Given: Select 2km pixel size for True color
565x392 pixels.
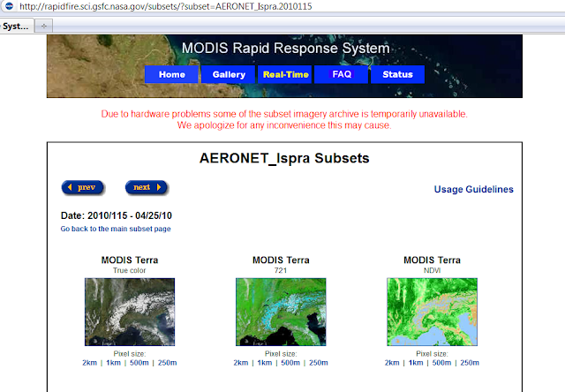Looking at the screenshot, I should pos(89,363).
